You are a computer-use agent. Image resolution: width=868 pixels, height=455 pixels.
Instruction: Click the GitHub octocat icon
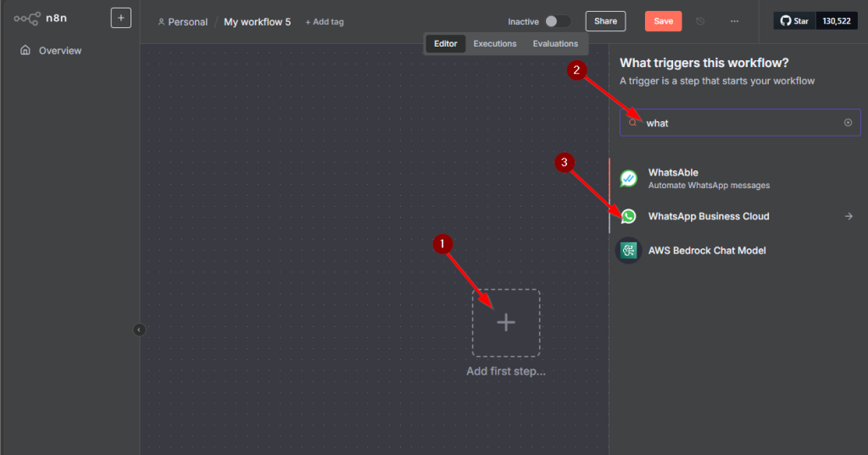click(x=786, y=21)
